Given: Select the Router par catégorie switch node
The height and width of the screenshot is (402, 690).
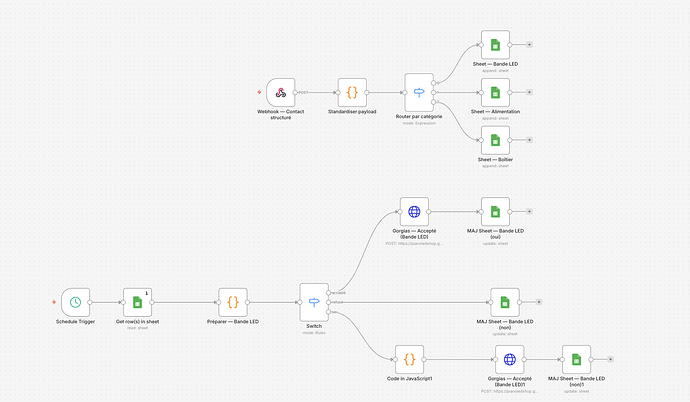Looking at the screenshot, I should (419, 92).
